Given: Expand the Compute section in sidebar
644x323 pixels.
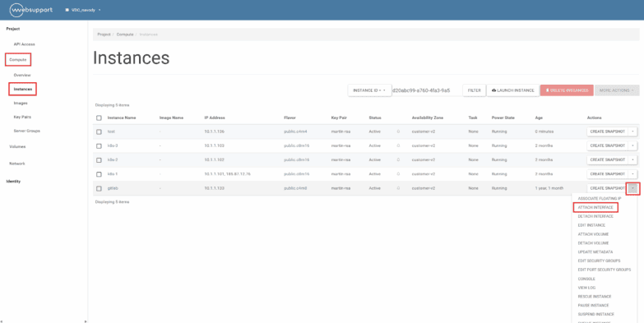Looking at the screenshot, I should 18,60.
